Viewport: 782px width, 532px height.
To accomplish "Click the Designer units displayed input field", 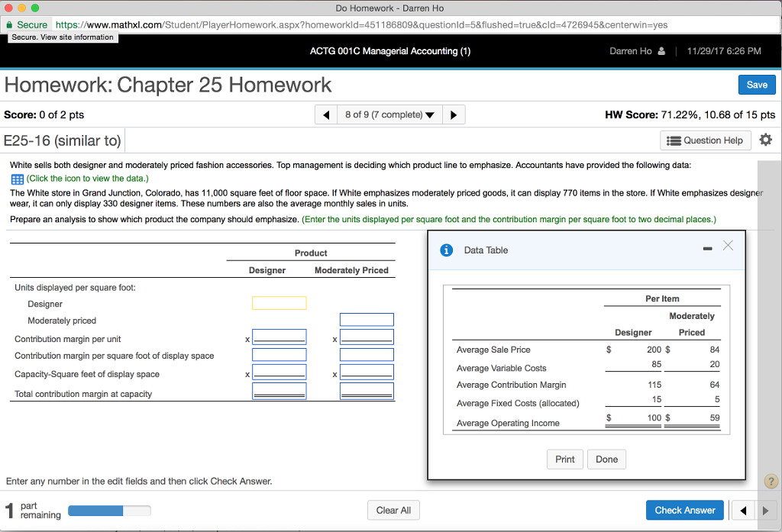I will pos(279,302).
